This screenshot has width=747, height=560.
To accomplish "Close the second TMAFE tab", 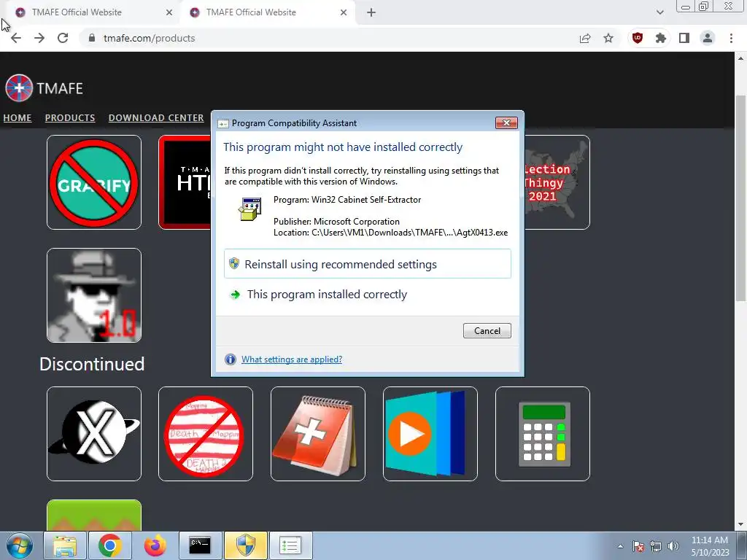I will (344, 12).
